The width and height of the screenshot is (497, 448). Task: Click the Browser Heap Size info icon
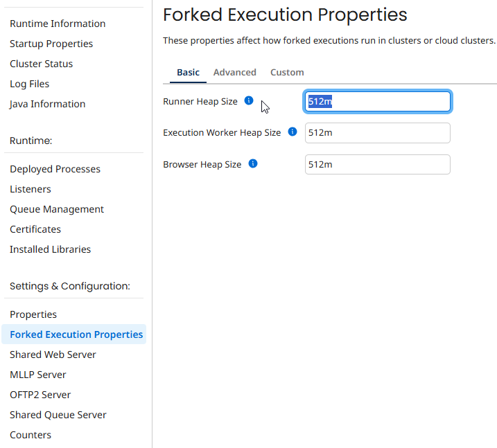[253, 164]
